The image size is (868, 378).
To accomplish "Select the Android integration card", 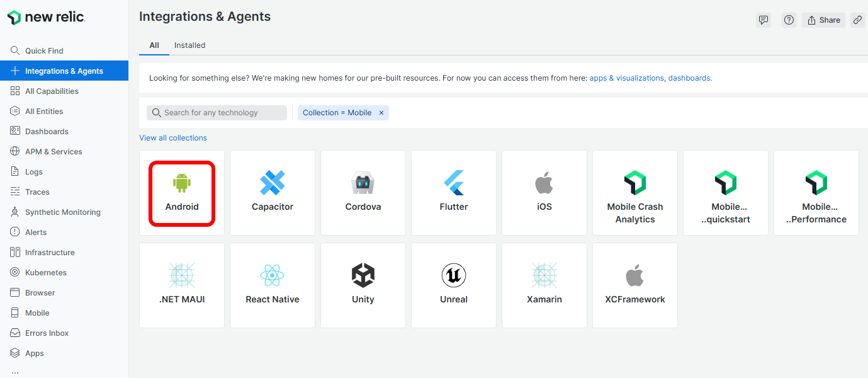I will (x=182, y=193).
